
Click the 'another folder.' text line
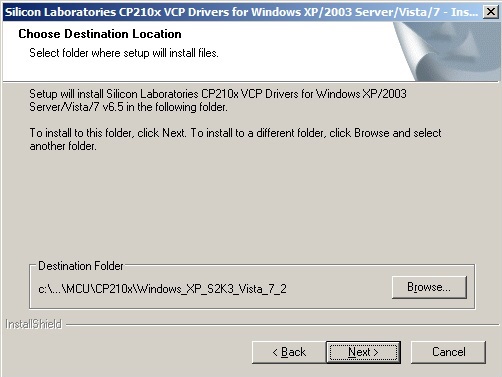63,146
